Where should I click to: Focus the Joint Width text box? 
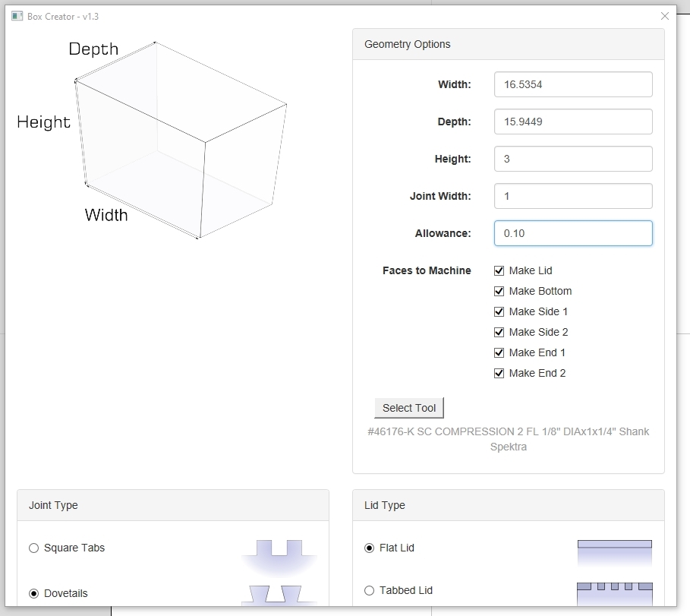click(572, 196)
